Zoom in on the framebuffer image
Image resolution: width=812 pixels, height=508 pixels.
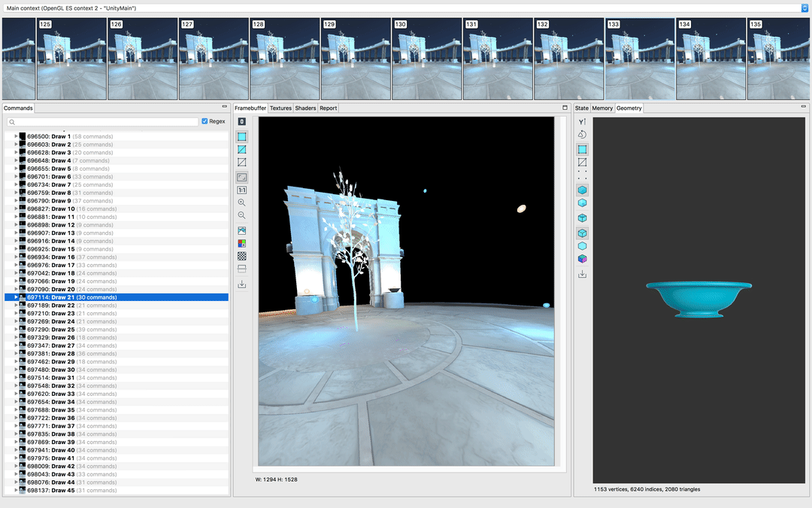(242, 202)
